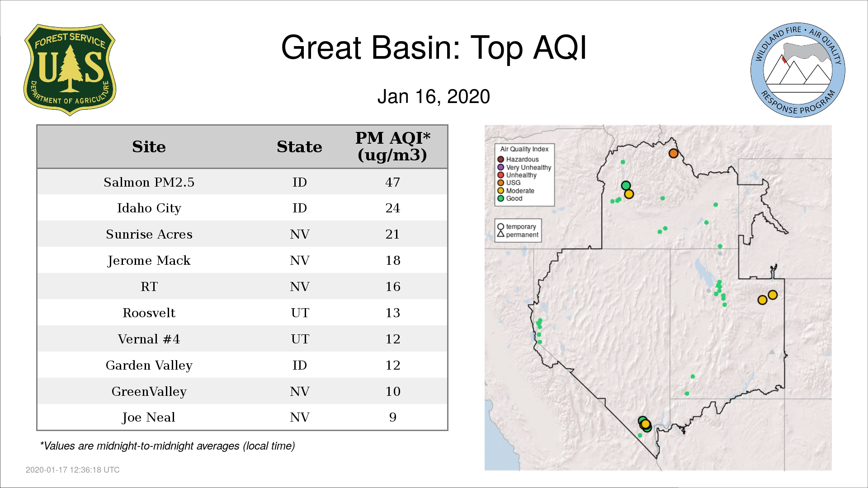Click the date 'Jan 16, 2020'
The image size is (868, 488).
pos(434,97)
